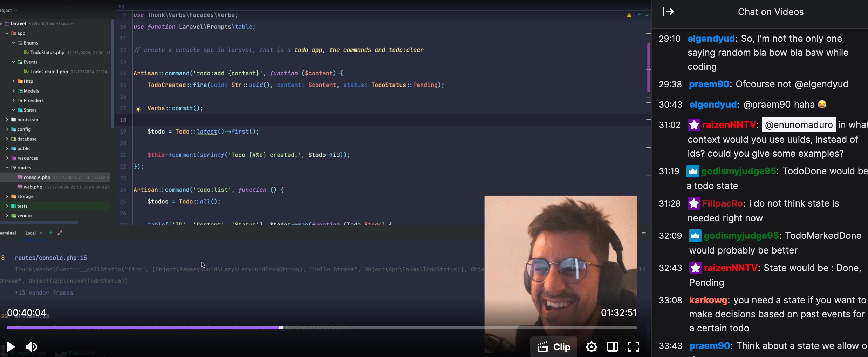Open raizenNNTV's username at 31:02
Screen dimensions: 868x357
coord(729,125)
